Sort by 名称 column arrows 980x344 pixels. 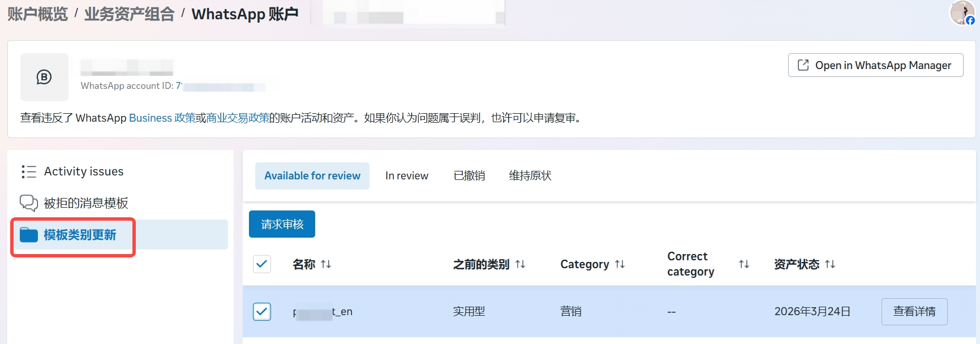[326, 264]
